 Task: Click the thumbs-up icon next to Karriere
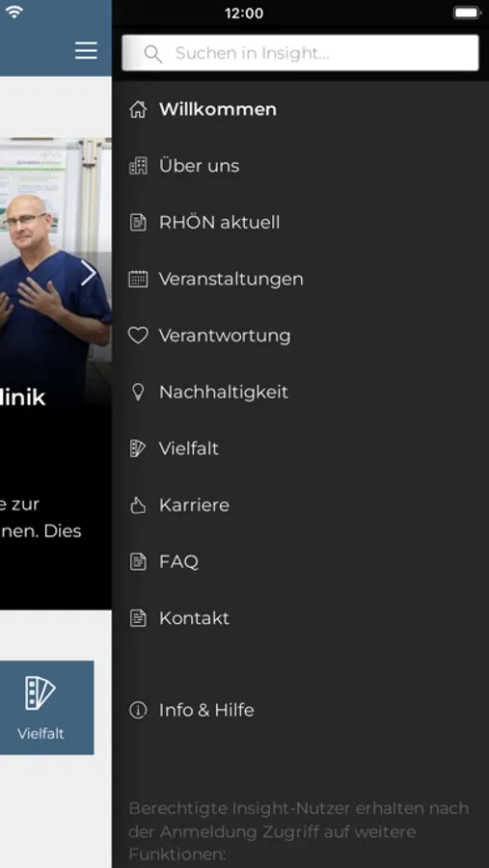(138, 504)
